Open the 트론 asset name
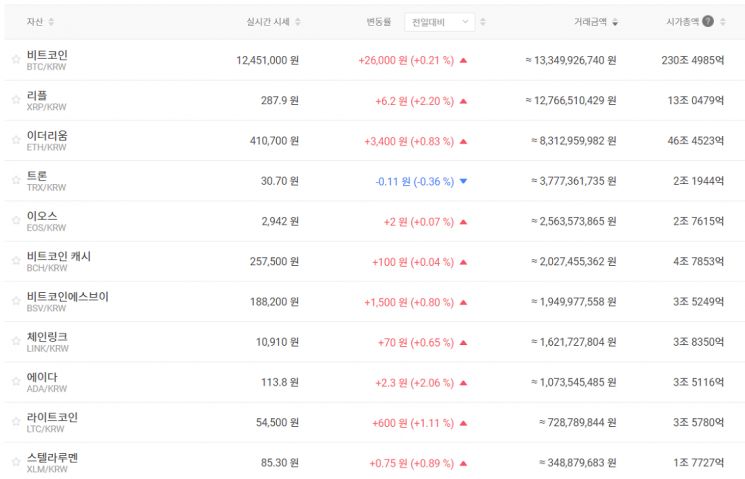 (37, 176)
